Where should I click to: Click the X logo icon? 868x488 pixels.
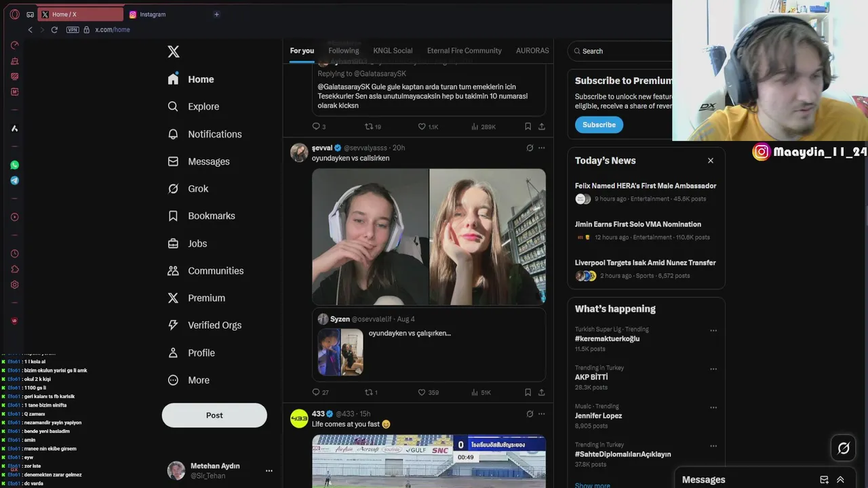coord(174,52)
